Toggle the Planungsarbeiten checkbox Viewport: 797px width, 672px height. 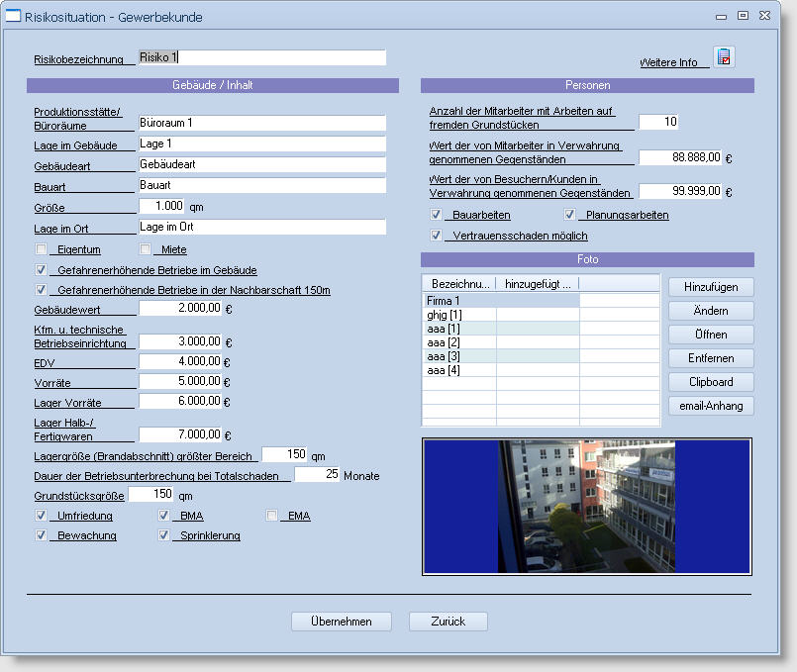click(x=570, y=215)
